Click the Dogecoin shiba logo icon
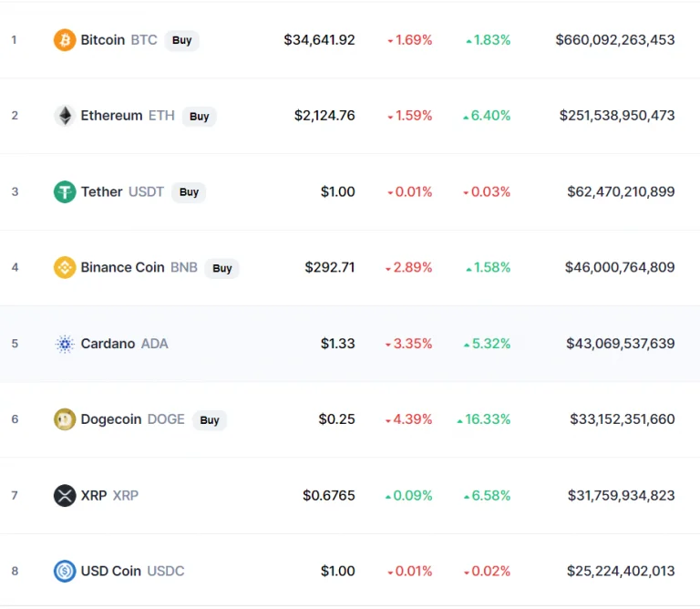This screenshot has height=609, width=700. [x=65, y=419]
